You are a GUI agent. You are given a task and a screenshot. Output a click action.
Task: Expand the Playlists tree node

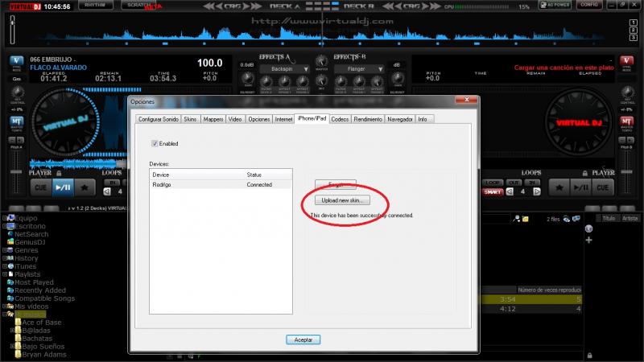click(5, 274)
